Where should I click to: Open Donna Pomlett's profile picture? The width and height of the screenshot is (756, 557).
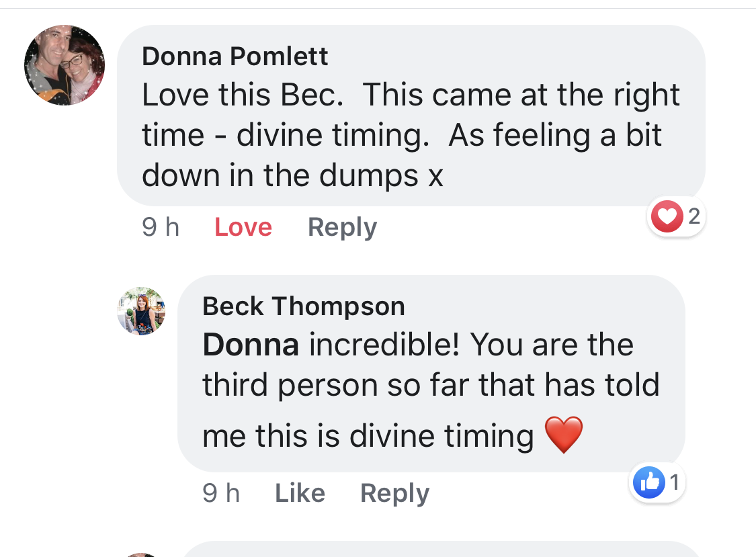pyautogui.click(x=65, y=65)
